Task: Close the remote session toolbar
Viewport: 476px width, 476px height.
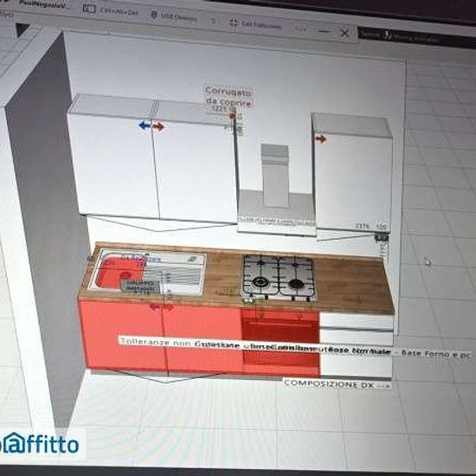Action: coord(344,33)
